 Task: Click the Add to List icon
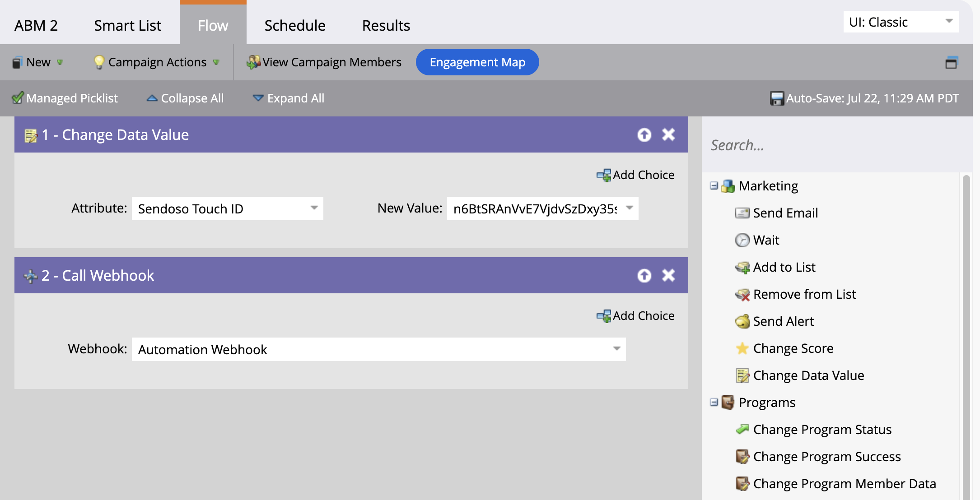tap(742, 267)
